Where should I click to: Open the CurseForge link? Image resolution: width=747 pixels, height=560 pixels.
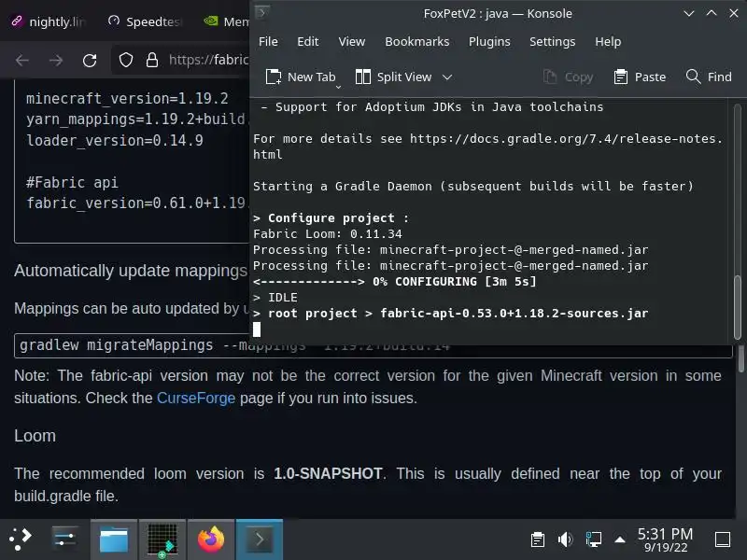coord(196,399)
